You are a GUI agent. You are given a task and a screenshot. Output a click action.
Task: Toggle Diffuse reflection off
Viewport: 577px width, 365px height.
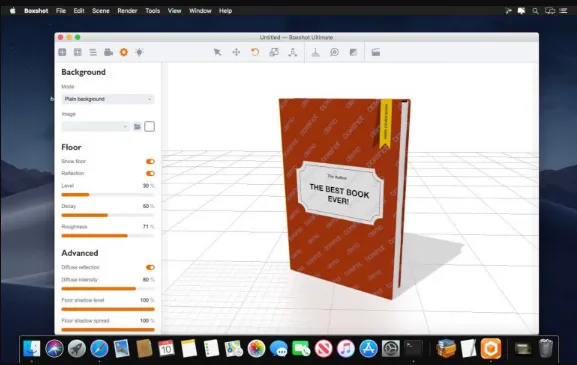150,267
